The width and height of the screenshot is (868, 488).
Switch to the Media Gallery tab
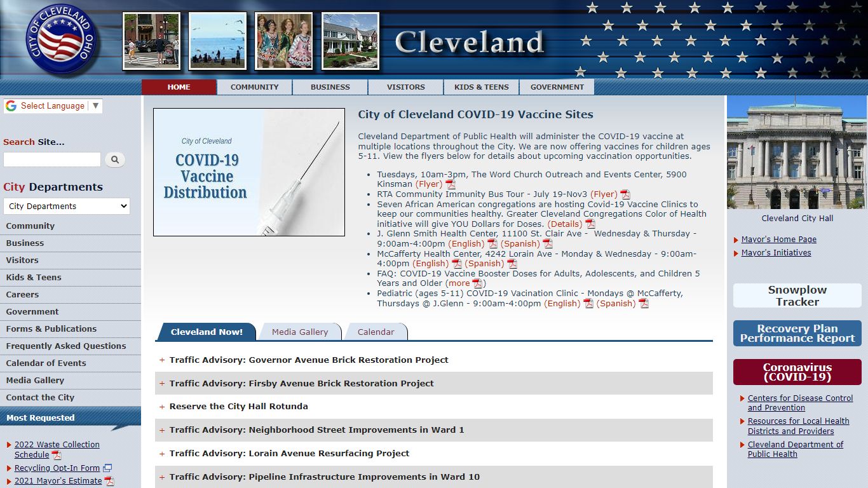(x=300, y=332)
